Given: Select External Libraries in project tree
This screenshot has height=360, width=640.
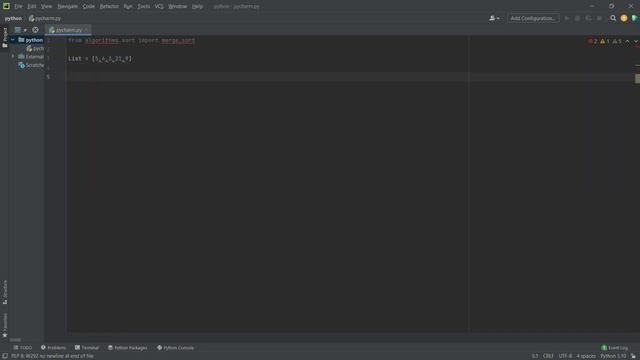Looking at the screenshot, I should point(31,57).
